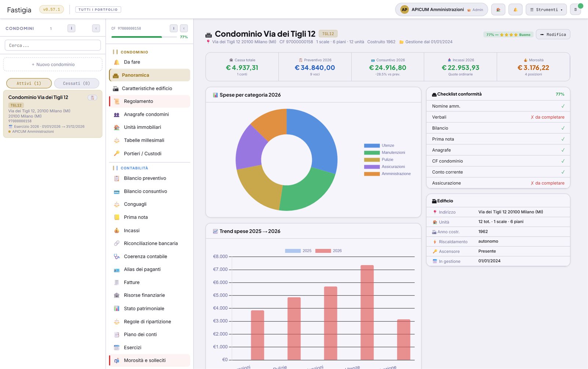Switch to the Attivi (1) tab

pyautogui.click(x=29, y=84)
